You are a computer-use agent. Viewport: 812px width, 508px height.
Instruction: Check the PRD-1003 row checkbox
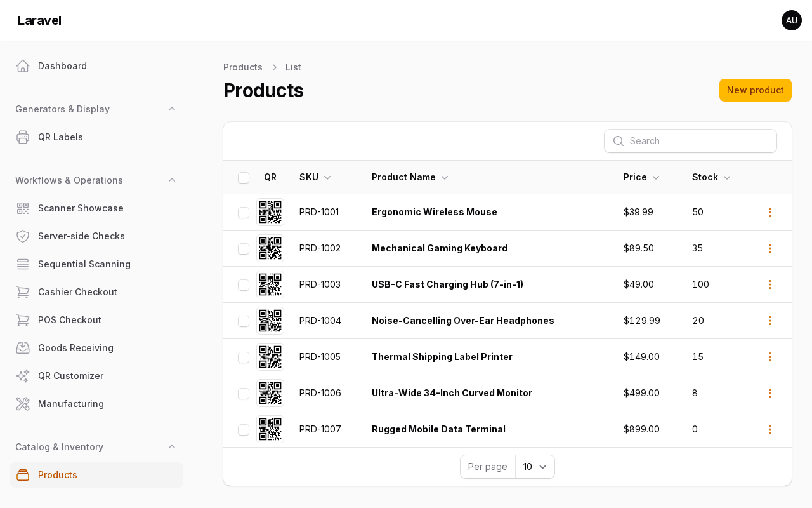click(244, 285)
